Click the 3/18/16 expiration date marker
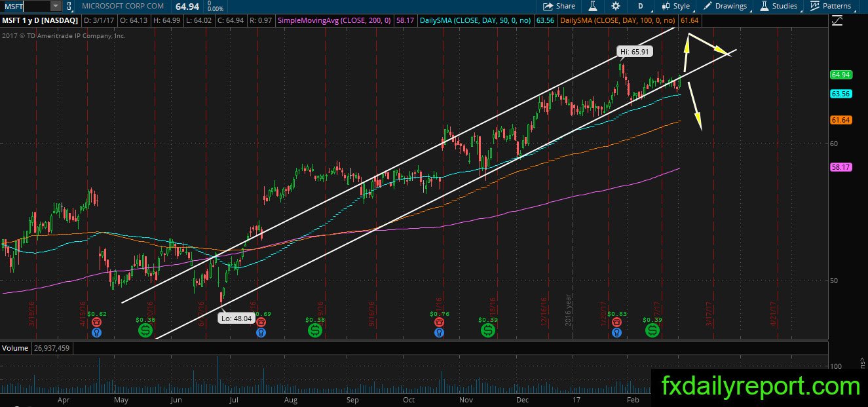868x407 pixels. click(x=31, y=313)
